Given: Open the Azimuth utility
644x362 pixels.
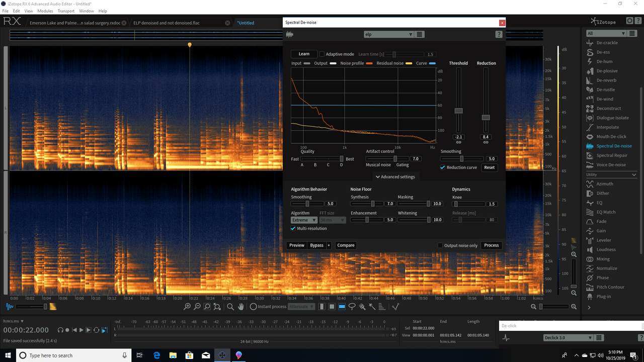Looking at the screenshot, I should tap(605, 184).
